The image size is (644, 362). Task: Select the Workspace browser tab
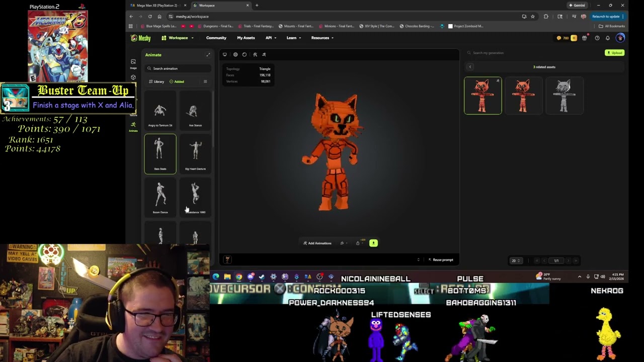tap(220, 5)
